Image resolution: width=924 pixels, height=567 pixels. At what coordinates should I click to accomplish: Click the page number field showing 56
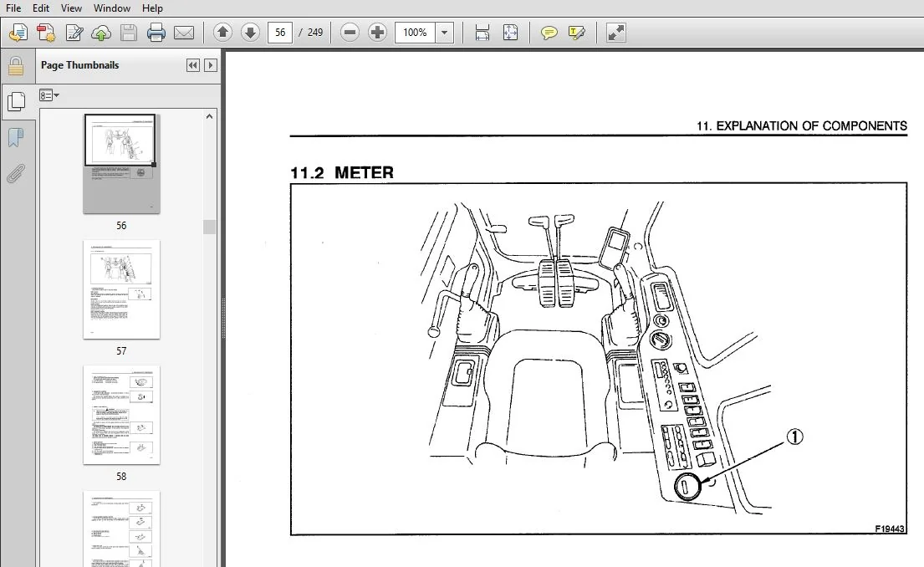(280, 33)
